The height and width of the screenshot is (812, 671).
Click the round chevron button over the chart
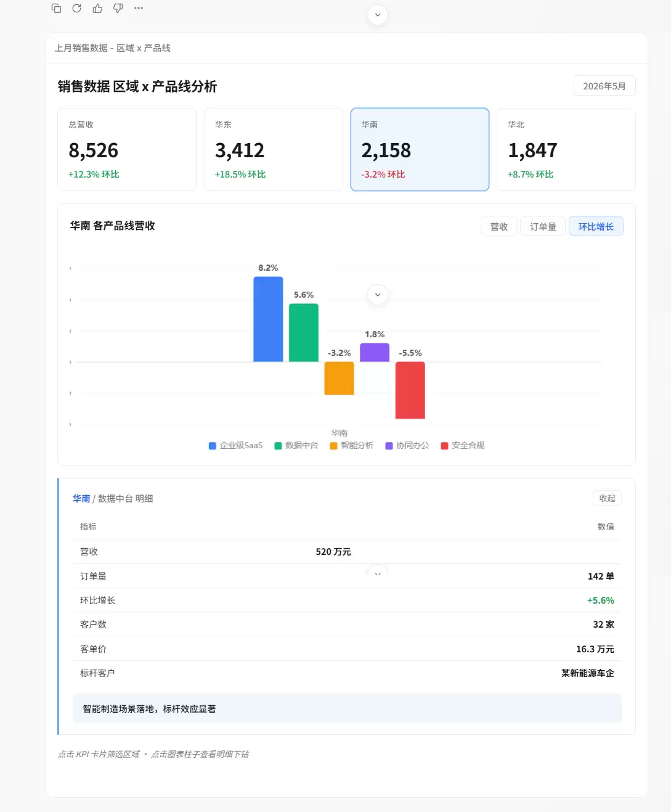tap(378, 295)
